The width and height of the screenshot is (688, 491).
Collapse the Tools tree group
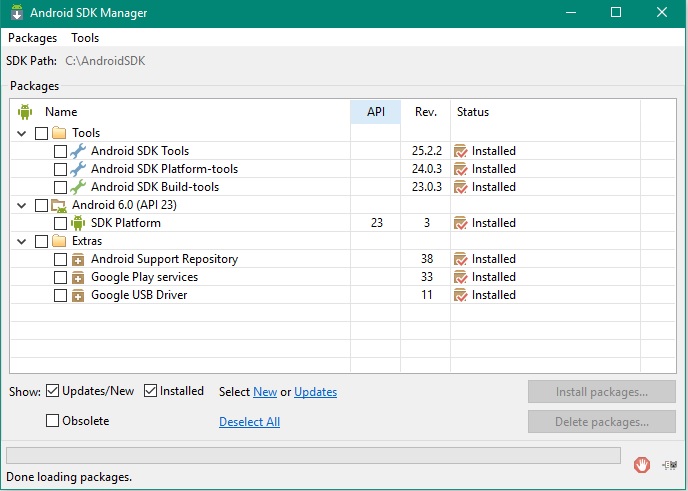coord(22,133)
